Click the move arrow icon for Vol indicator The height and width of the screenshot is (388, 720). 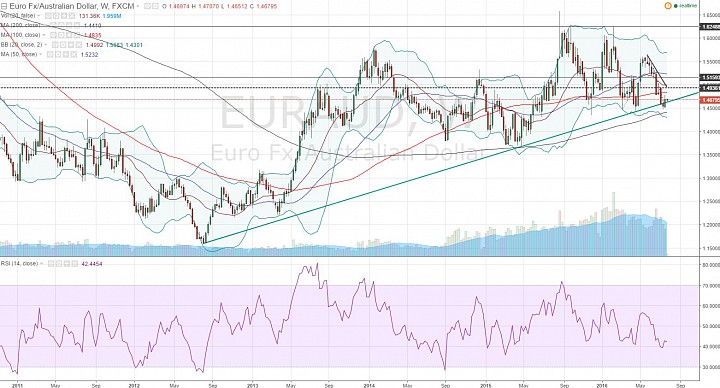(x=64, y=16)
